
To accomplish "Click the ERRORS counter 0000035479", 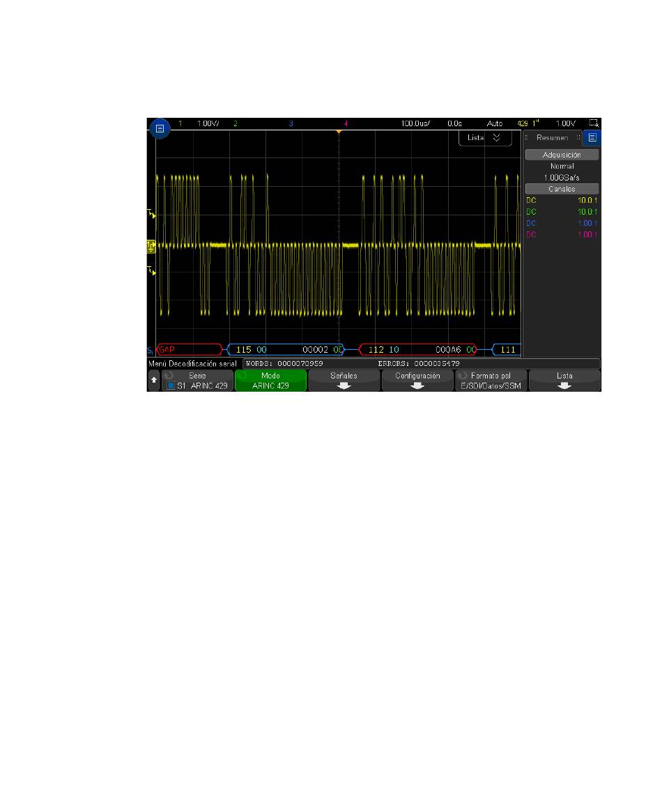I will tap(419, 364).
